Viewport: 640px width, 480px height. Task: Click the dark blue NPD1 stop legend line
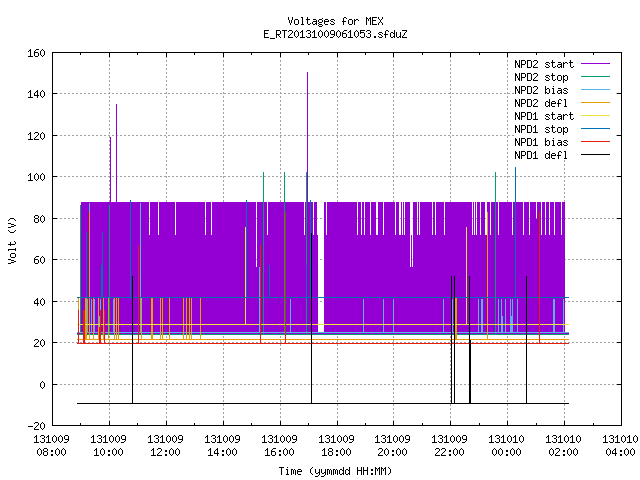pyautogui.click(x=595, y=129)
